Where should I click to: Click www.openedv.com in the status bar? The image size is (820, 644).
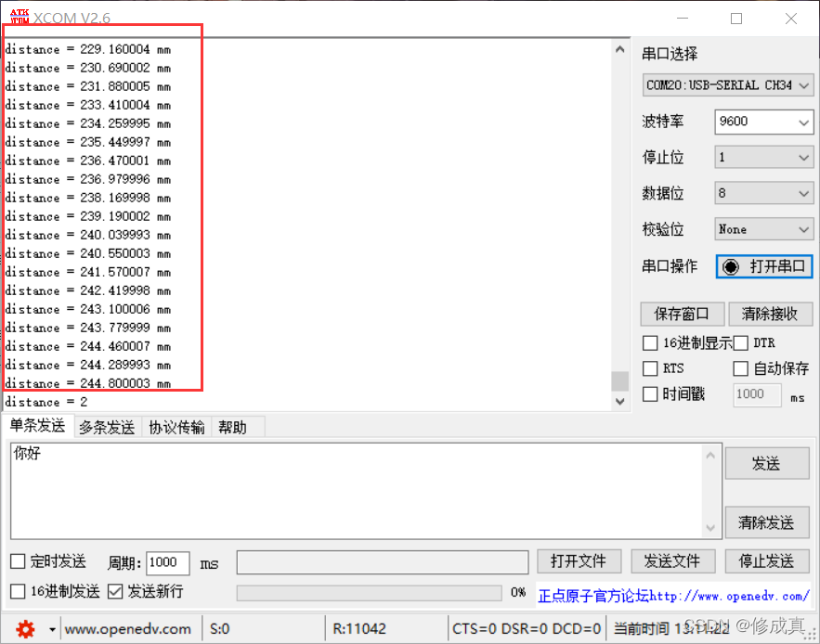128,629
